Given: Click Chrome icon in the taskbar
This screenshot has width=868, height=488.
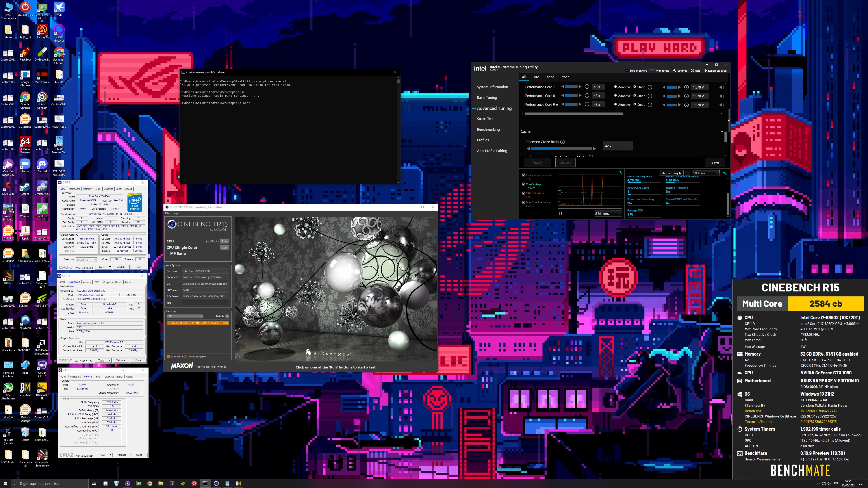Looking at the screenshot, I should click(150, 483).
